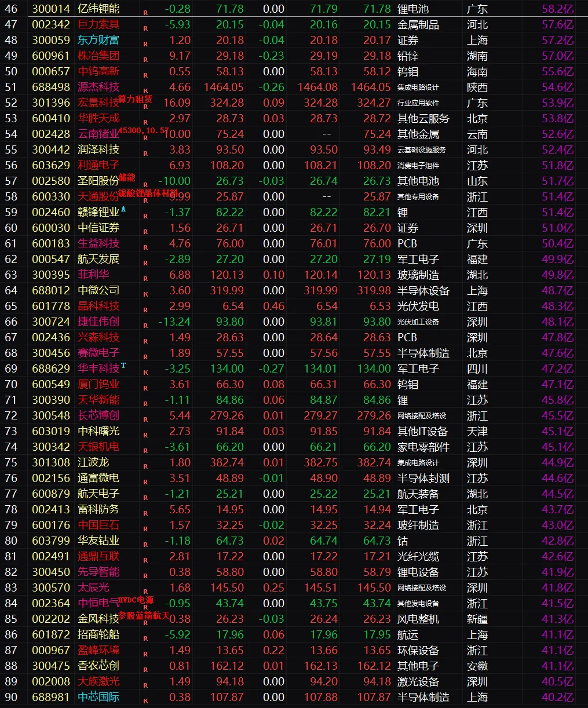The image size is (588, 708).
Task: Select 太辰光 stock name
Action: [x=93, y=587]
